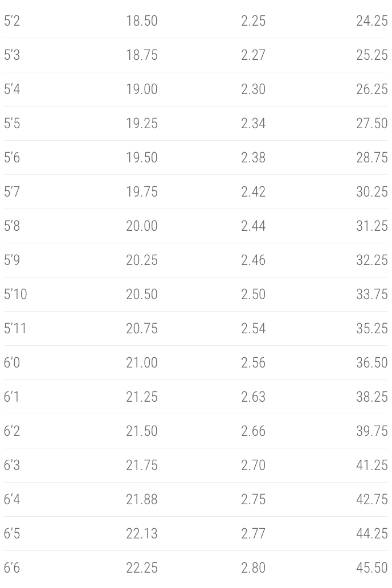Screen dimensions: 392x588
Task: Select the 18.75 value cell
Action: click(x=141, y=55)
